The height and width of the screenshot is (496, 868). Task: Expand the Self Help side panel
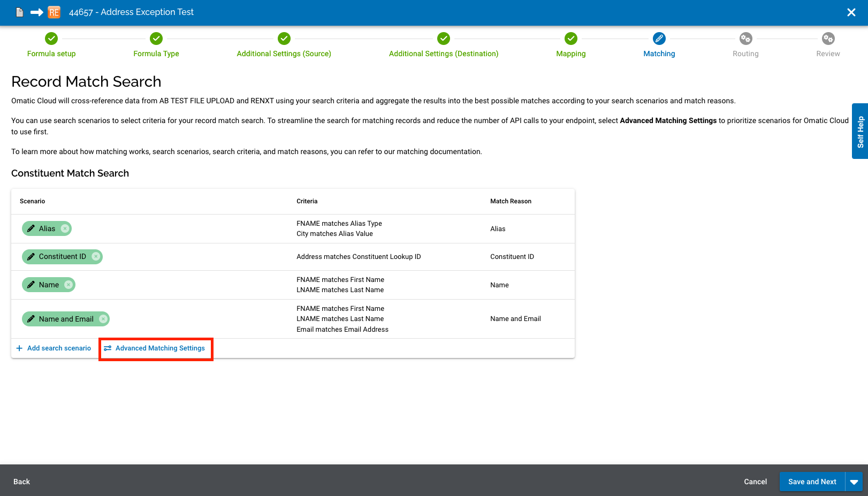click(859, 132)
